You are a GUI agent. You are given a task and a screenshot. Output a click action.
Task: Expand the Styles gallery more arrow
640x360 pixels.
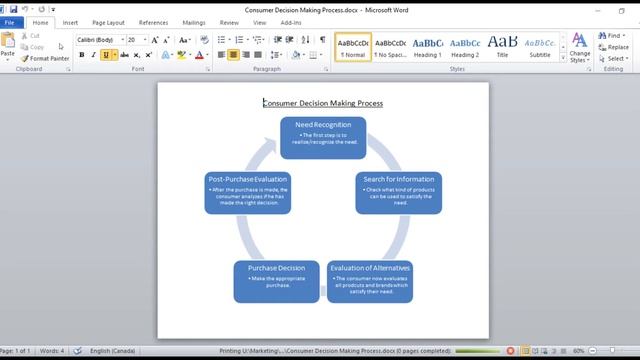tap(563, 58)
